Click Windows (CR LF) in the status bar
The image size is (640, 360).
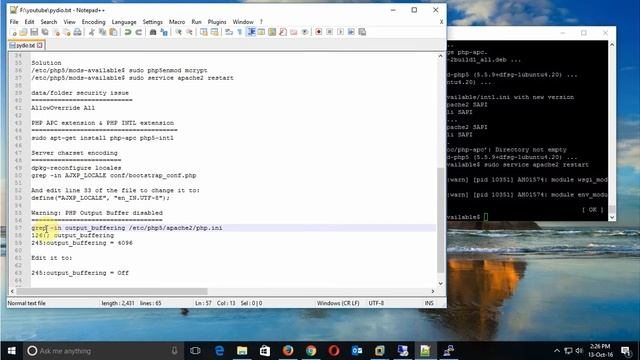click(x=338, y=303)
